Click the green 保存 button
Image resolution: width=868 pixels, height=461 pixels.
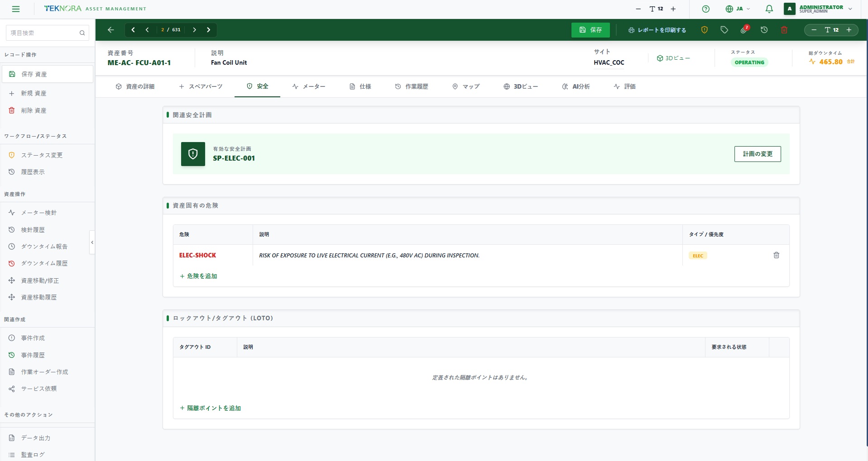click(x=590, y=30)
